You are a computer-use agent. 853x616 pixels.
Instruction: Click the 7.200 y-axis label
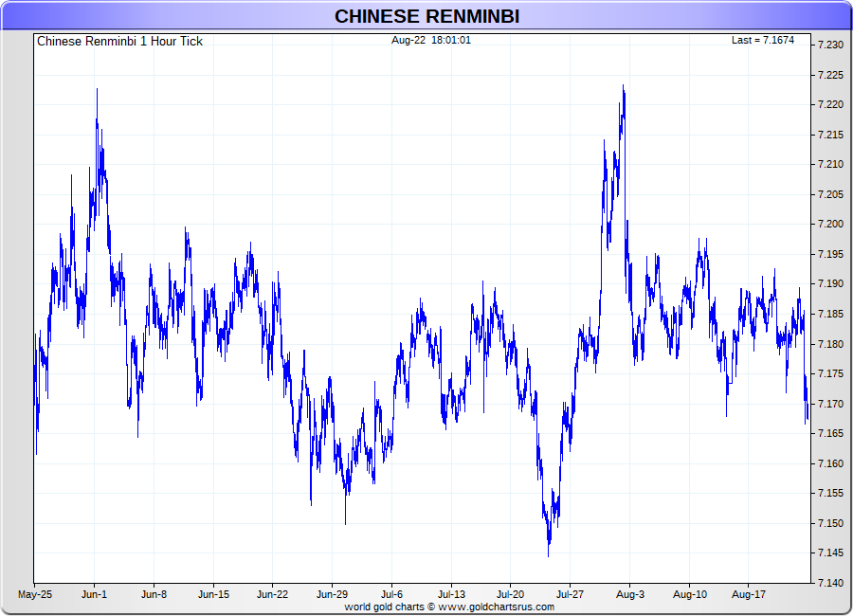(x=830, y=225)
